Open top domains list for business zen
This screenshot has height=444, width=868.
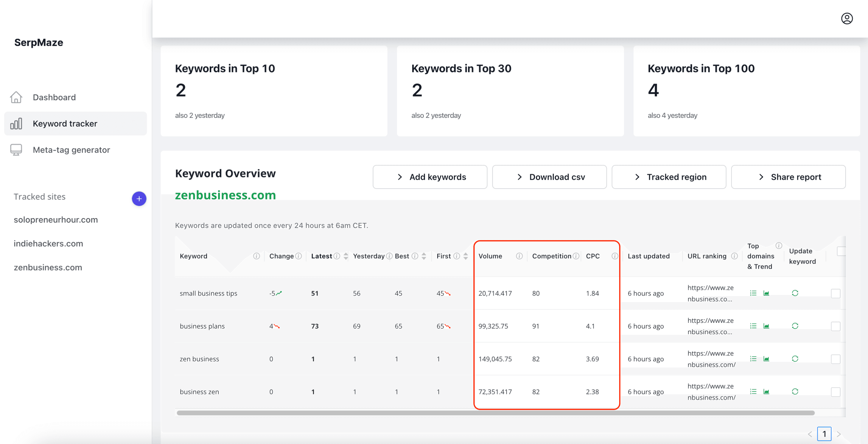pyautogui.click(x=753, y=392)
